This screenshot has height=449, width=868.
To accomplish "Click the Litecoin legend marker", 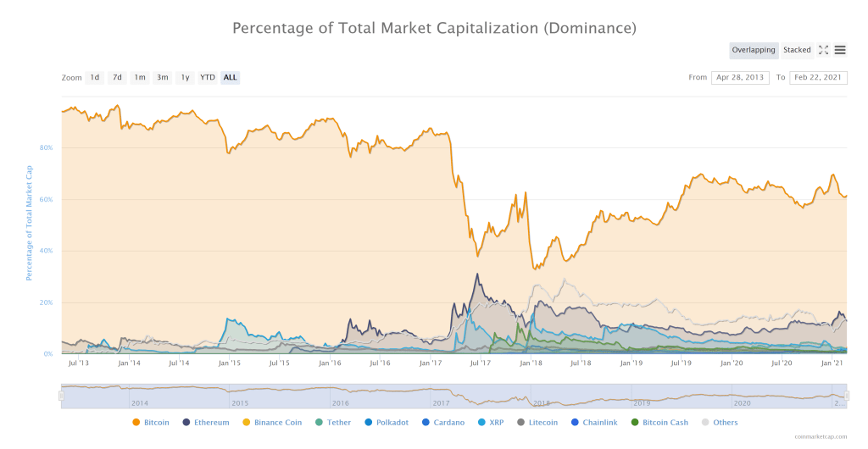I will pos(520,422).
